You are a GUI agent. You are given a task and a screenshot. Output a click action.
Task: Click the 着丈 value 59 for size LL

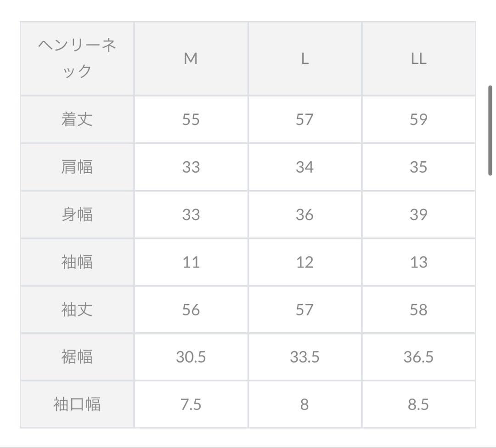tap(419, 119)
